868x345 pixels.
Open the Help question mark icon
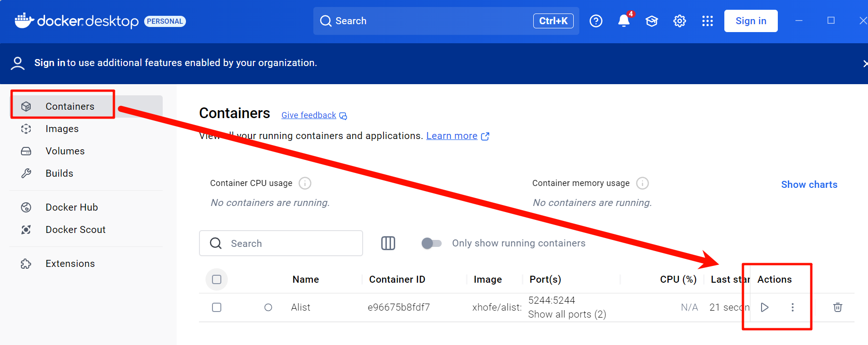[x=596, y=21]
